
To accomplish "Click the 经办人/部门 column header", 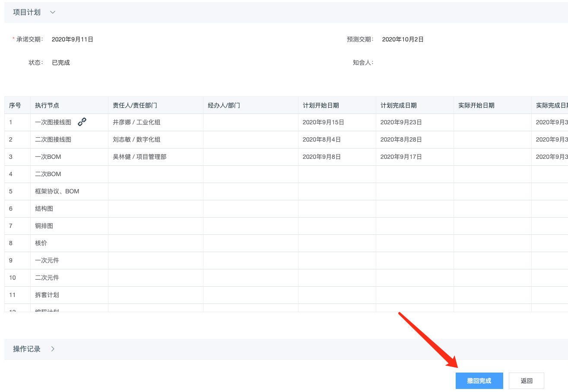I will [x=224, y=105].
